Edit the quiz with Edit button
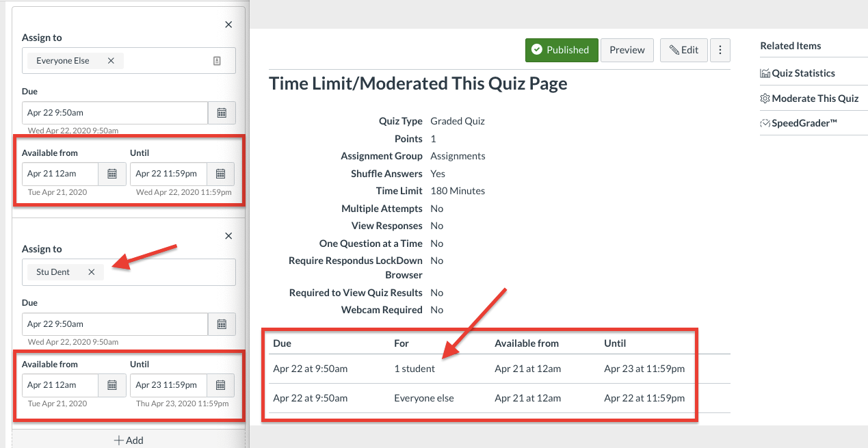This screenshot has width=868, height=448. tap(683, 50)
